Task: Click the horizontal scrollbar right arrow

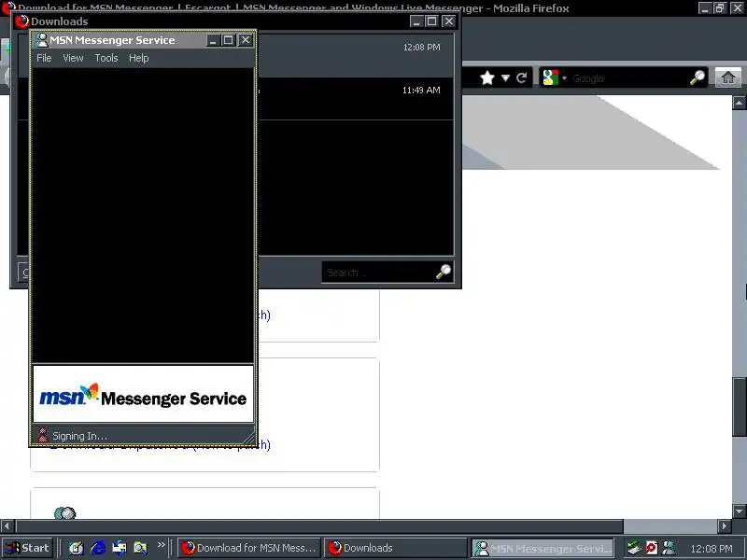Action: pos(725,526)
